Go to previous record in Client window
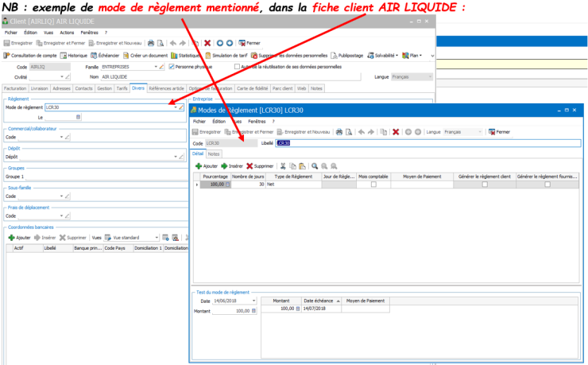This screenshot has width=588, height=365. 220,43
